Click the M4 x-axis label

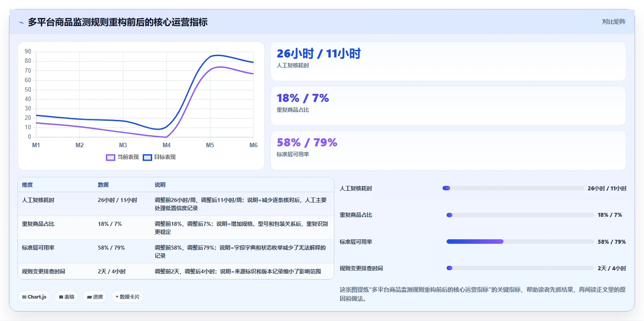pos(166,145)
